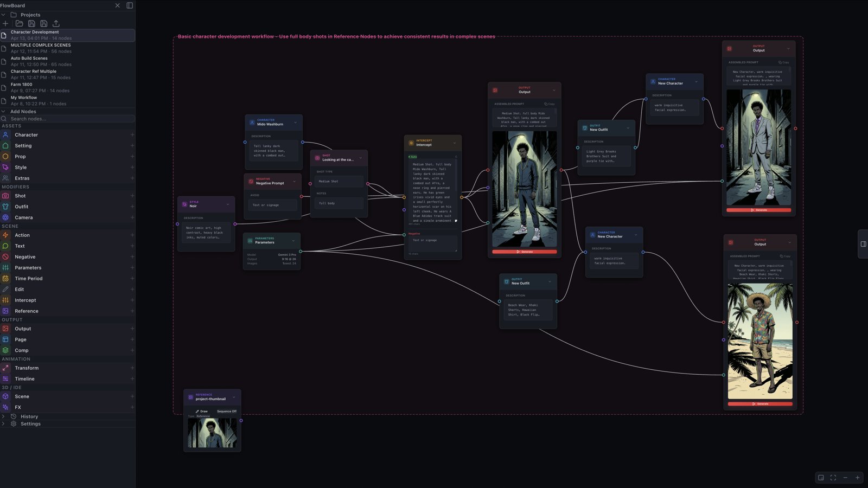Click the Negative node icon in Scene
The image size is (868, 488).
tap(5, 256)
